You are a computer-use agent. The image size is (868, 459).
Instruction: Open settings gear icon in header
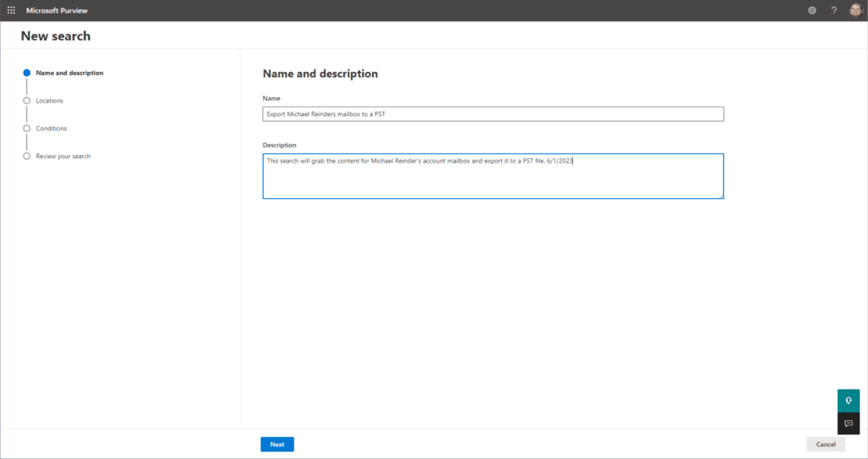tap(812, 10)
